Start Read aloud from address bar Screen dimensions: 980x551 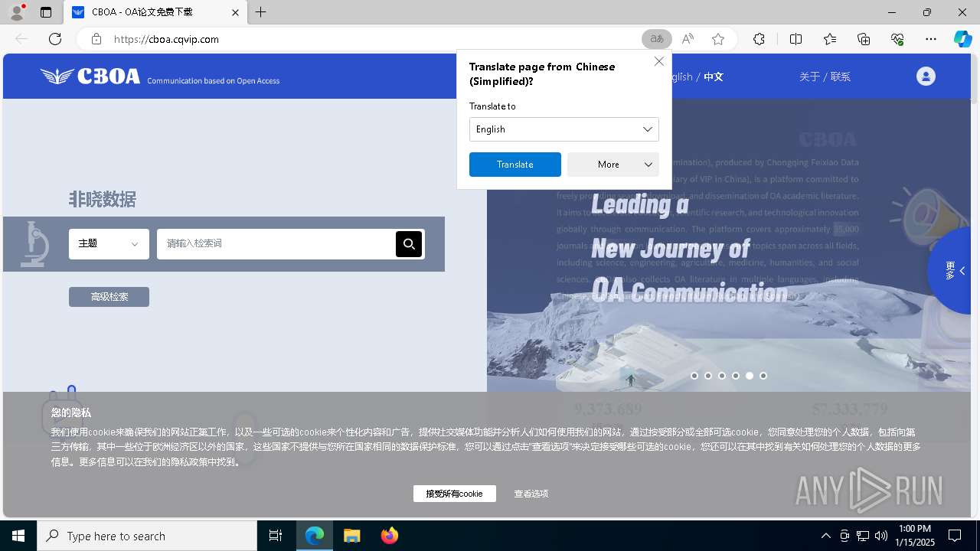pos(688,39)
